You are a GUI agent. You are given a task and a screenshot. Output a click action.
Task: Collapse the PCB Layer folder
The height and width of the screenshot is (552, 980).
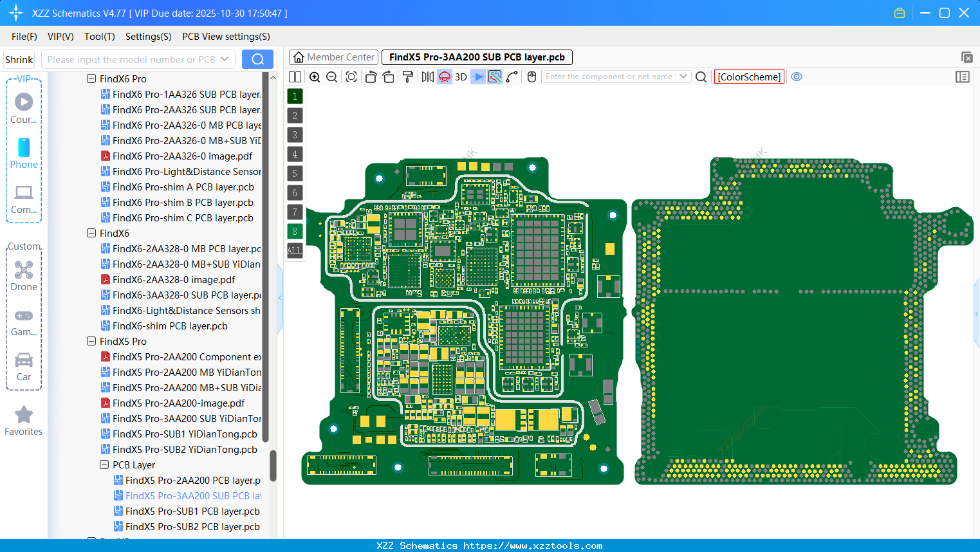pyautogui.click(x=104, y=465)
